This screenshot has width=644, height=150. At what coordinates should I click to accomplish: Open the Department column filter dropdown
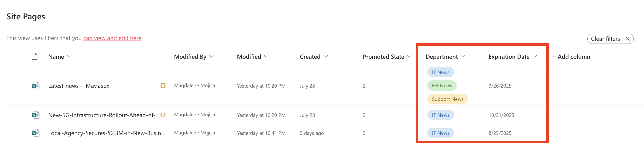tap(463, 57)
